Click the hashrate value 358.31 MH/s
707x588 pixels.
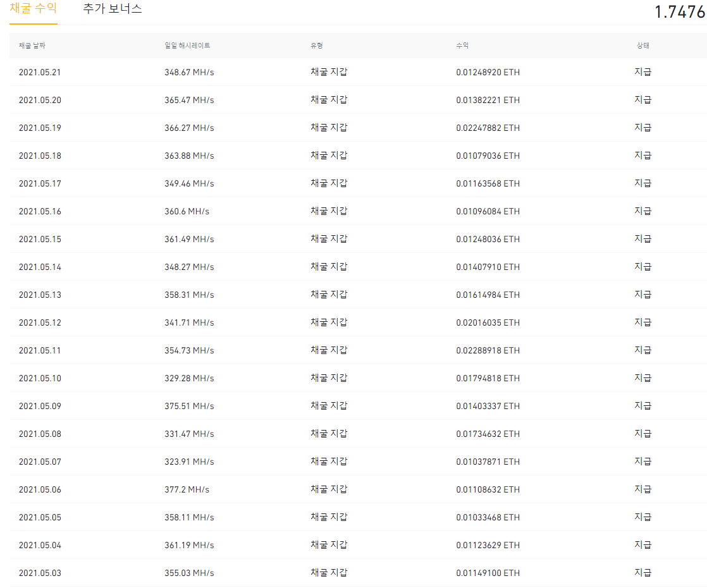(189, 295)
